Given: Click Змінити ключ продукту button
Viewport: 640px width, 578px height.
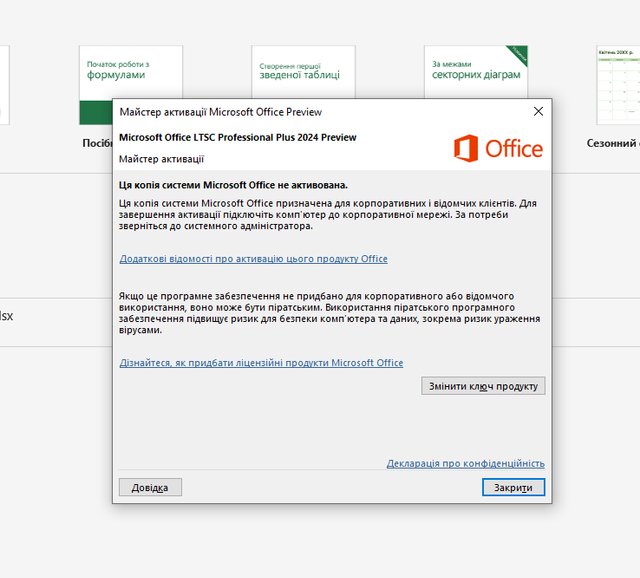Looking at the screenshot, I should (483, 386).
